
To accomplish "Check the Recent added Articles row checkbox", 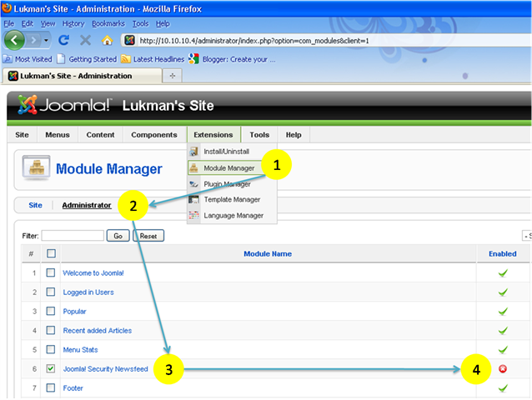I will [51, 330].
